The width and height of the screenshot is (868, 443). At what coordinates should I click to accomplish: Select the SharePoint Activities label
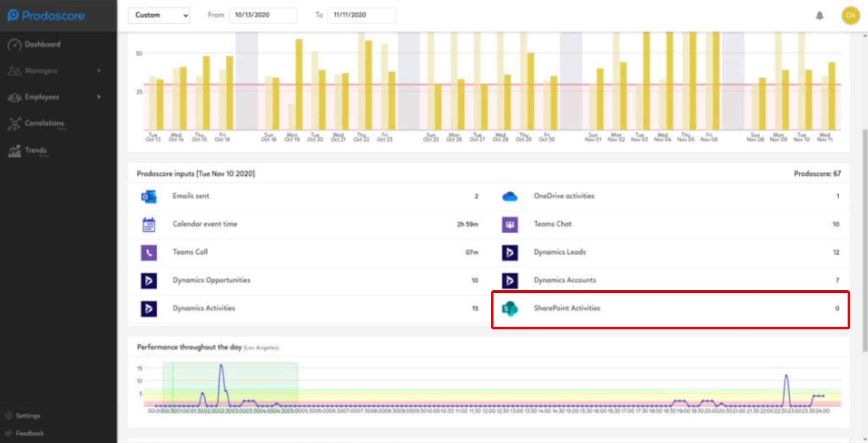[567, 308]
